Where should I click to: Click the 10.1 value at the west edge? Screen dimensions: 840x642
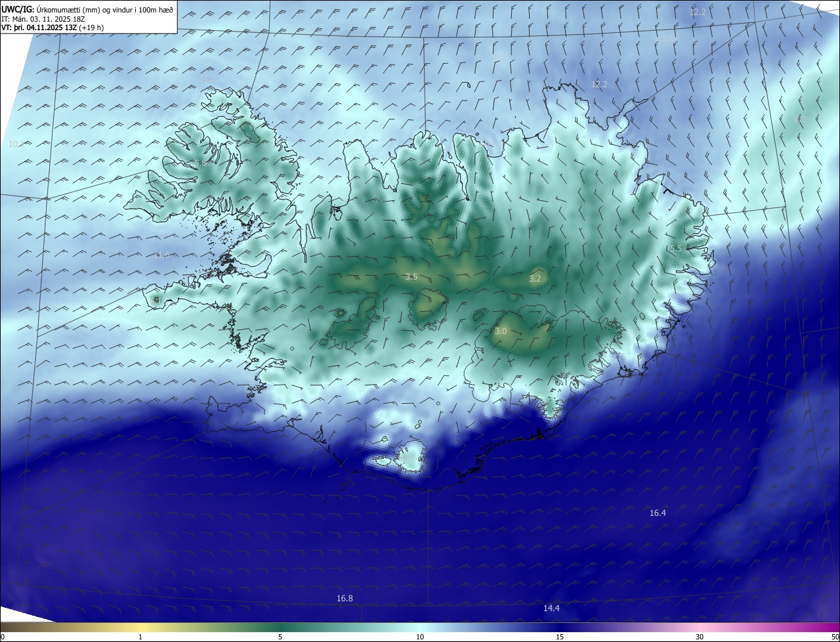point(16,144)
